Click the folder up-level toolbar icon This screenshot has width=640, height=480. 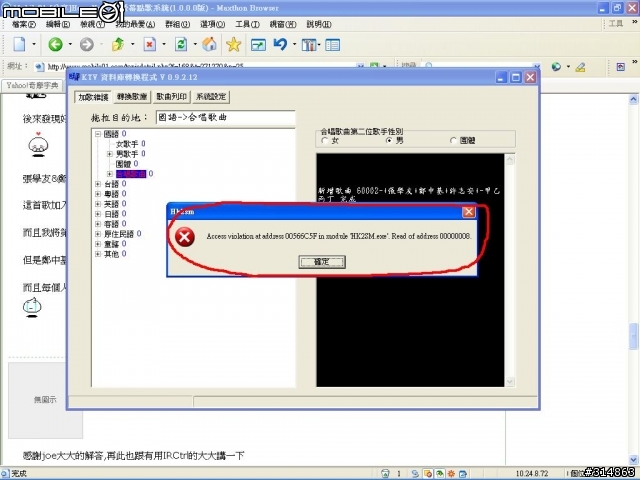(118, 44)
